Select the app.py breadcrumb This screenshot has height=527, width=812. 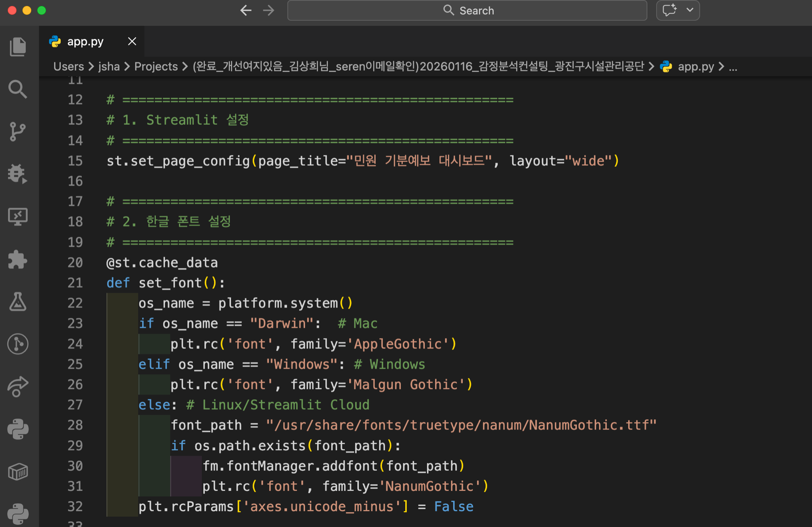click(x=695, y=67)
